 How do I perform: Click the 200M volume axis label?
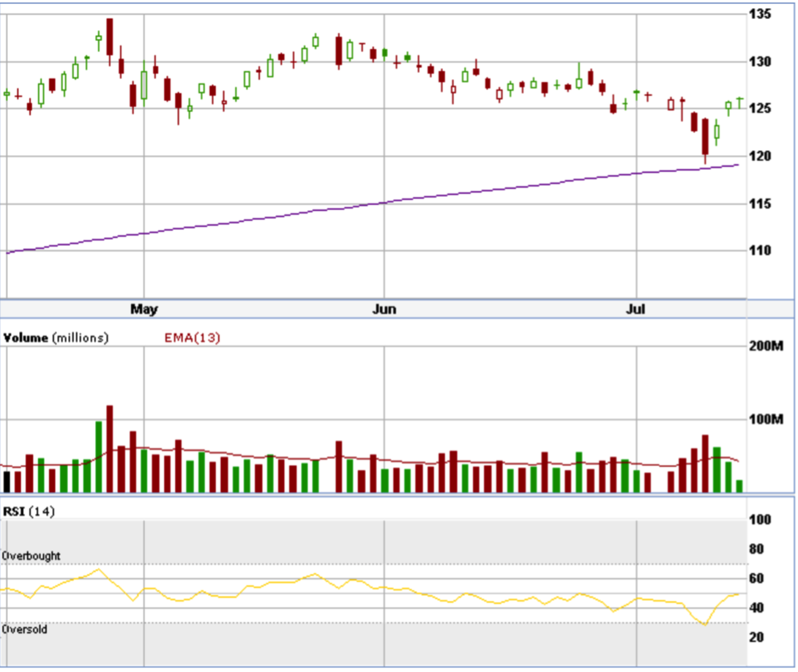767,346
